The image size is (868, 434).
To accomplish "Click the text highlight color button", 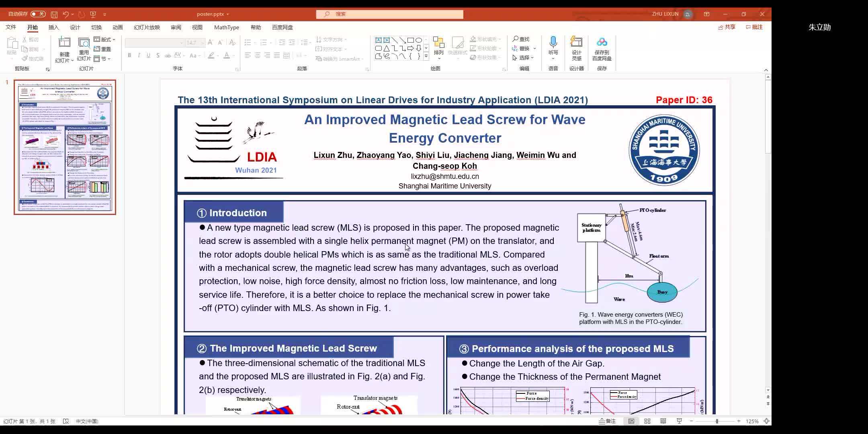I will (x=211, y=55).
